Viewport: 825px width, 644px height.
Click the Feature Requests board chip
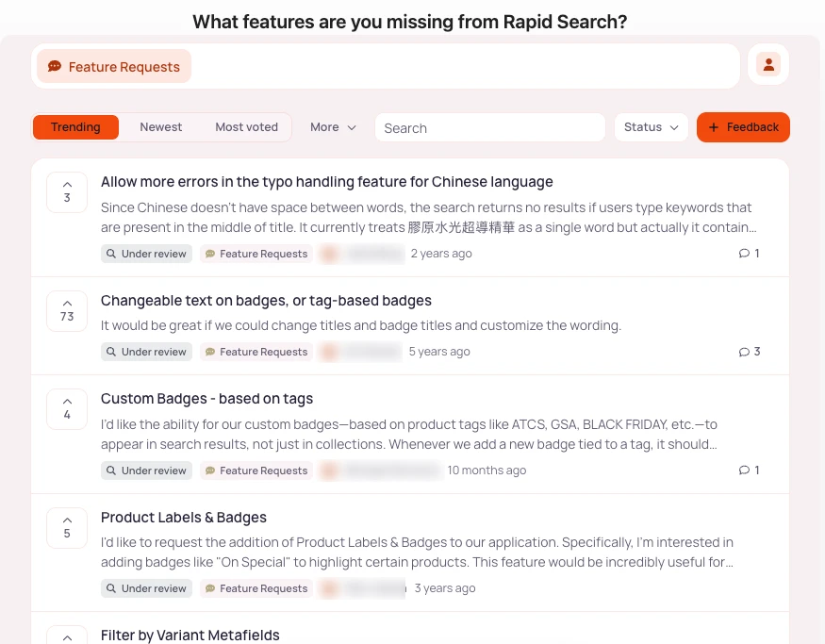(114, 66)
